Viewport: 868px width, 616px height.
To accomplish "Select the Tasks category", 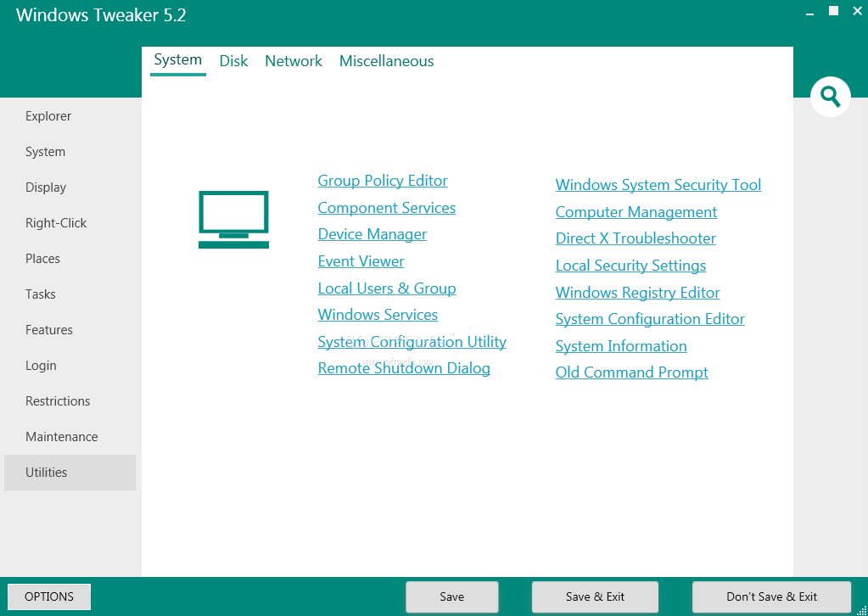I will click(x=70, y=294).
